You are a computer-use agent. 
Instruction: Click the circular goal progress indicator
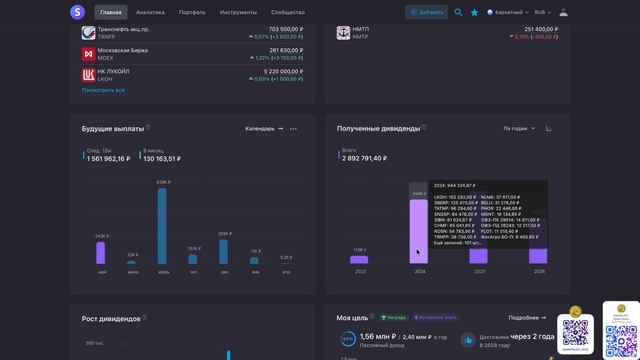click(x=348, y=339)
